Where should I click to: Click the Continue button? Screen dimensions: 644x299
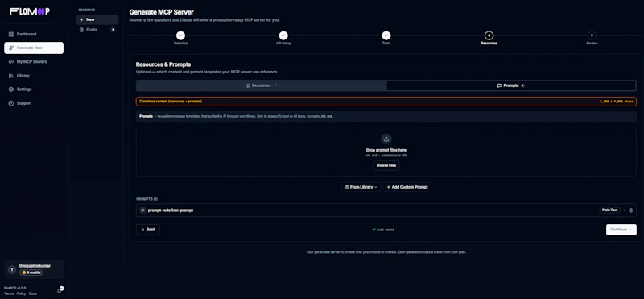pyautogui.click(x=621, y=230)
